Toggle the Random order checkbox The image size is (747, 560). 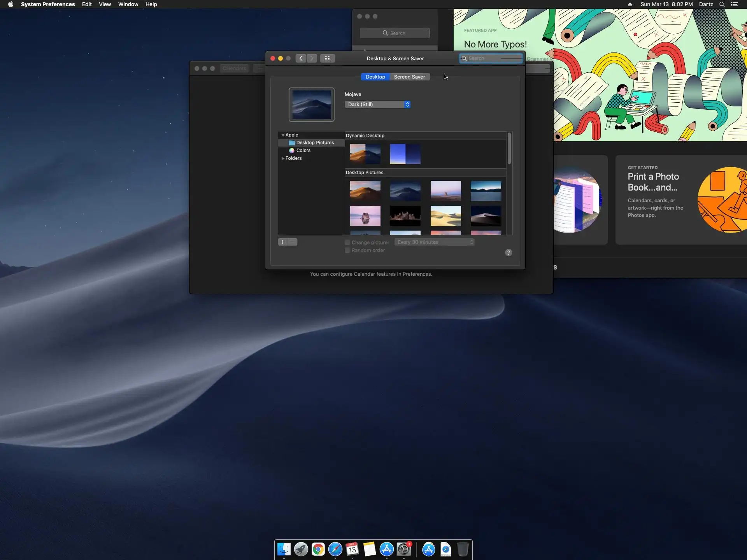(347, 250)
